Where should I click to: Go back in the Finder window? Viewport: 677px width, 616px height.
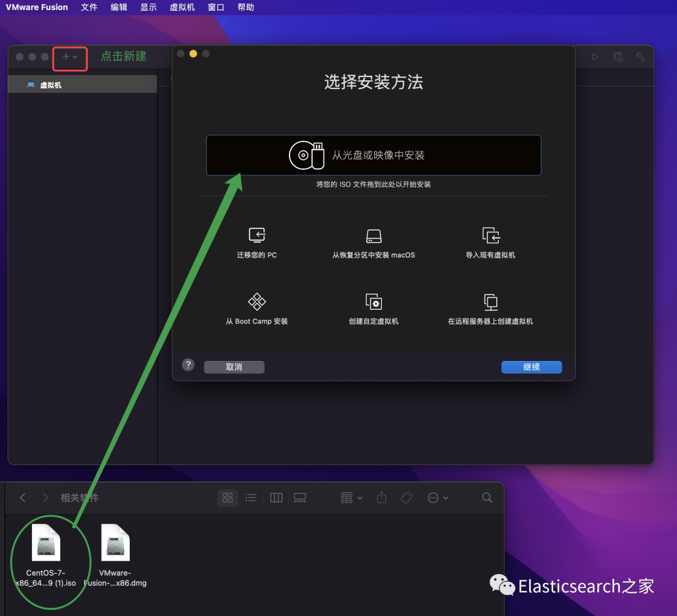point(23,498)
